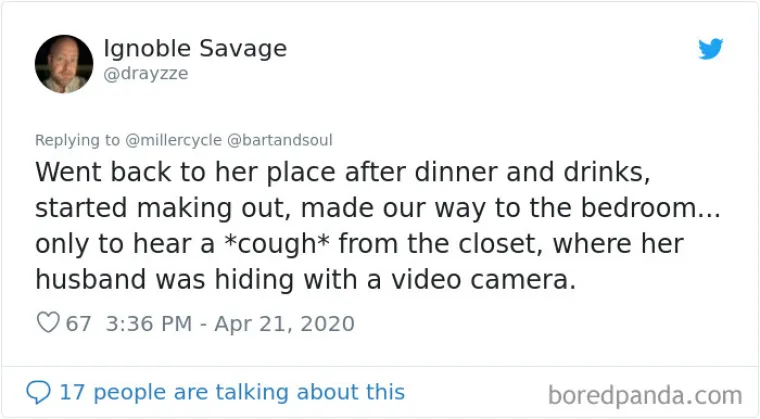The width and height of the screenshot is (760, 419).
Task: Open the @millercycle mention
Action: (173, 140)
